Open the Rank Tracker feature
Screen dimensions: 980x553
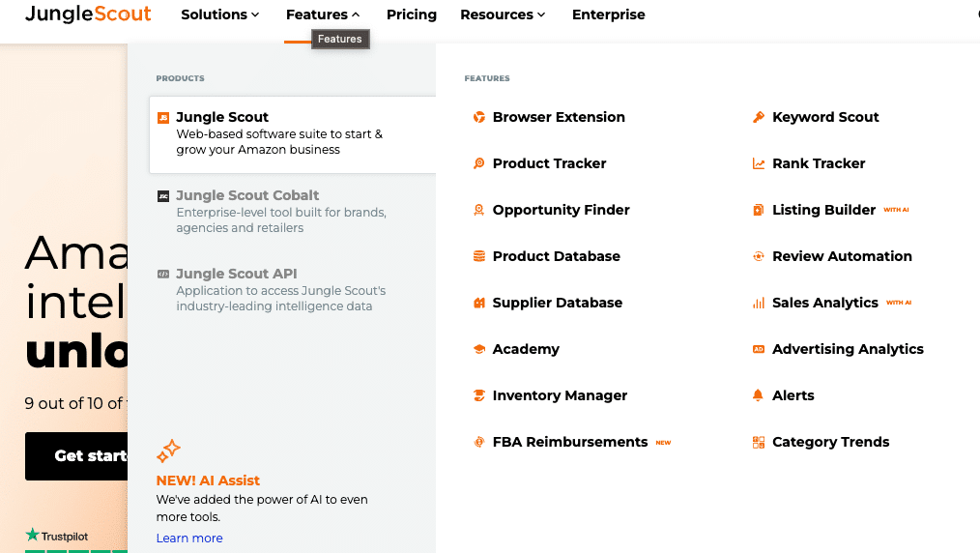click(819, 163)
